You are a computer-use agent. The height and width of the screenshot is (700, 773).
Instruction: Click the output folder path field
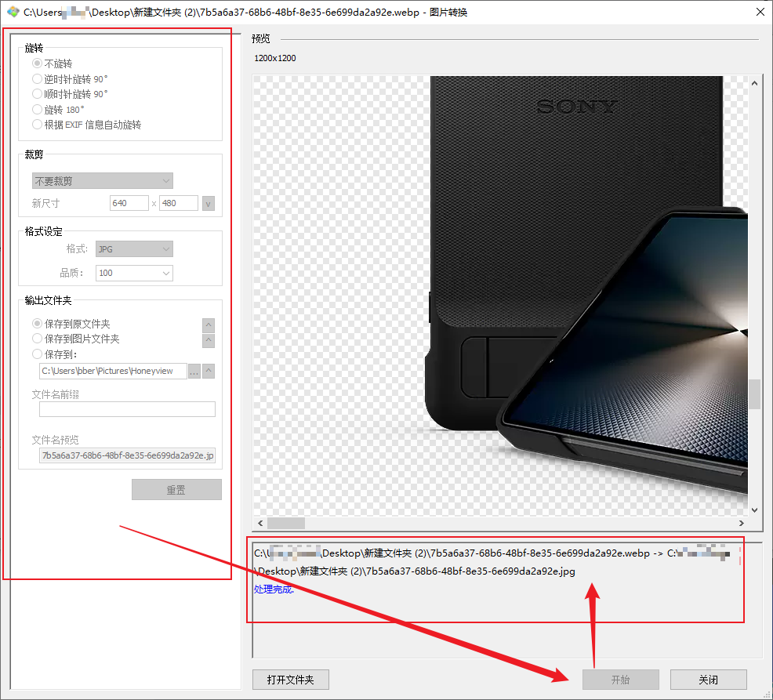click(x=113, y=372)
